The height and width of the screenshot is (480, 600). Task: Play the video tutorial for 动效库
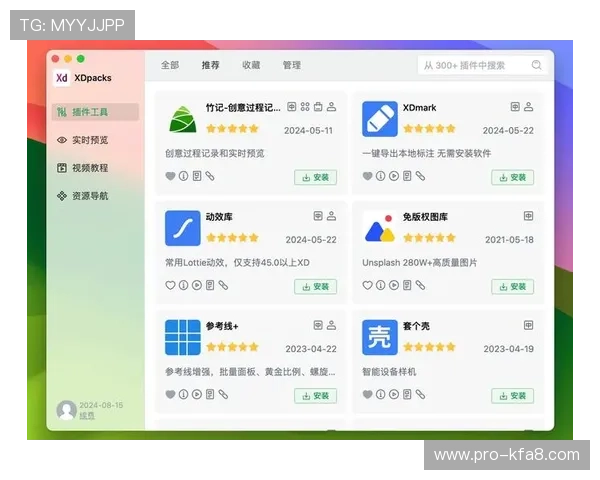197,285
